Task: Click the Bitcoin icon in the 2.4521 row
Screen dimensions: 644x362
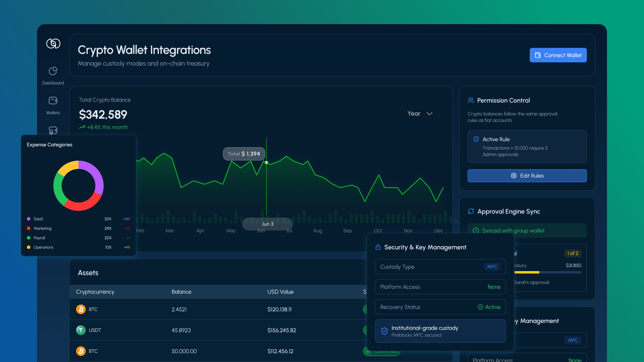Action: (x=81, y=309)
